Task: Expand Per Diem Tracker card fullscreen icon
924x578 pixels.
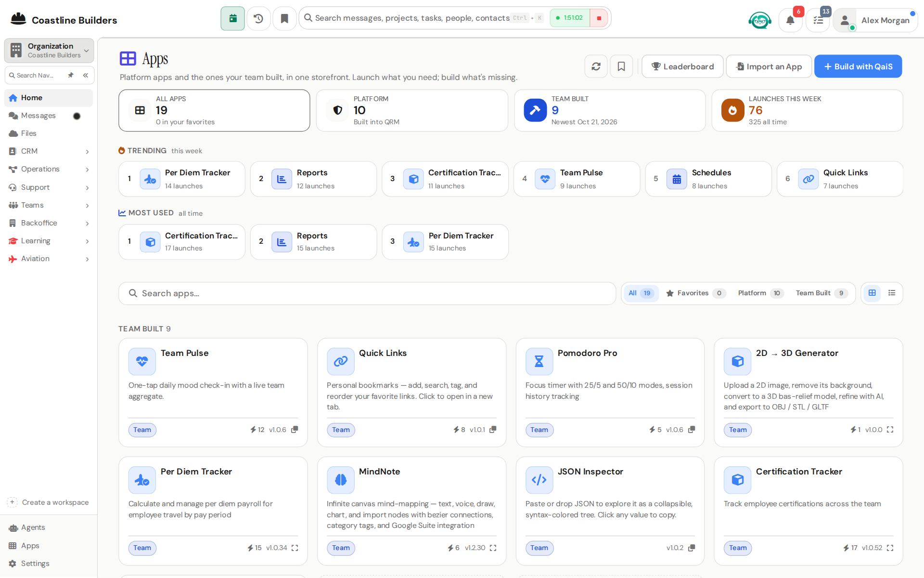Action: click(295, 548)
